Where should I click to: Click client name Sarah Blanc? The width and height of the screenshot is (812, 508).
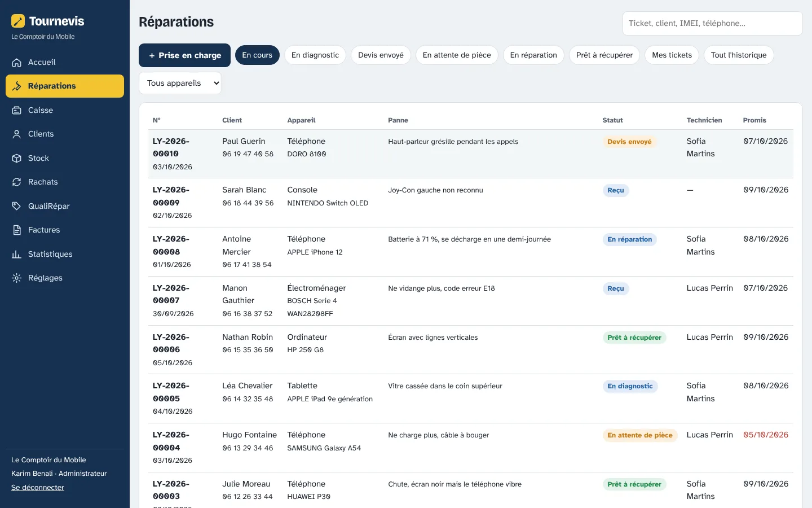(x=244, y=190)
